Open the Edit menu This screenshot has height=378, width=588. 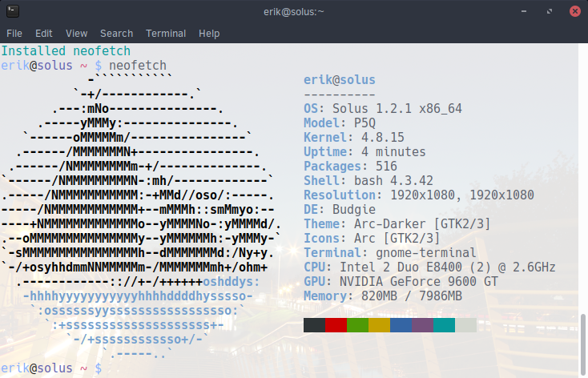[43, 34]
